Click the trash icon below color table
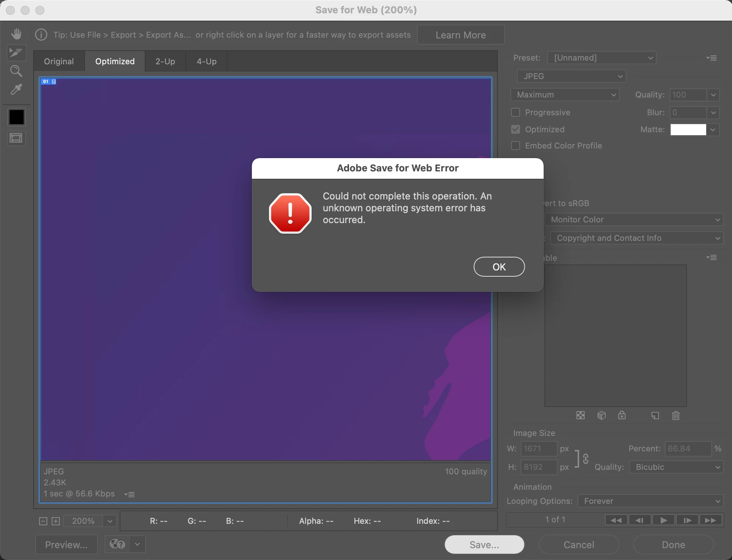Viewport: 732px width, 560px height. 675,416
